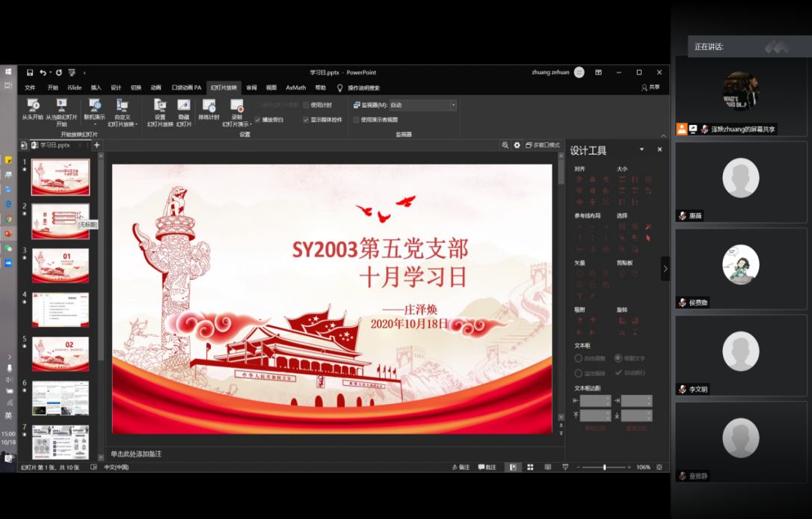Viewport: 812px width, 519px height.
Task: Toggle Show Media Controls (显示媒体控件) checkbox
Action: coord(306,120)
